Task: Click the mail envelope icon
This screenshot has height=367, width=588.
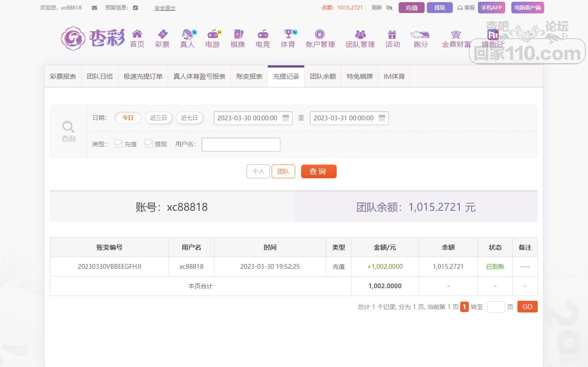Action: [x=94, y=8]
